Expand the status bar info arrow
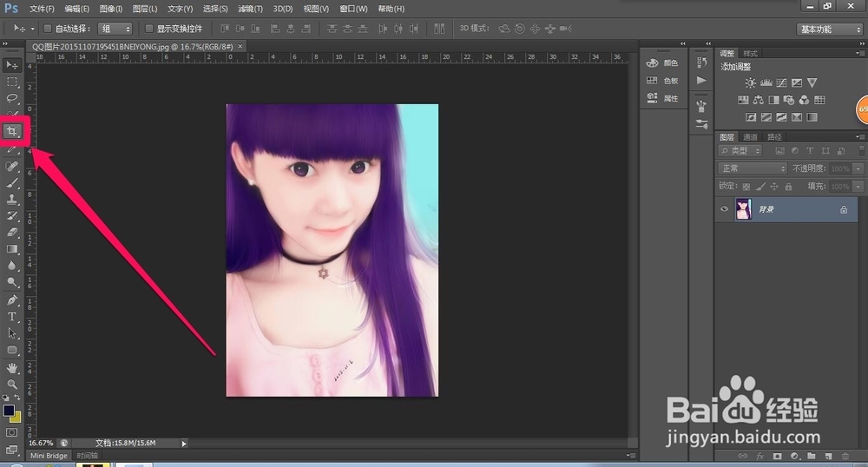This screenshot has height=467, width=868. [184, 444]
